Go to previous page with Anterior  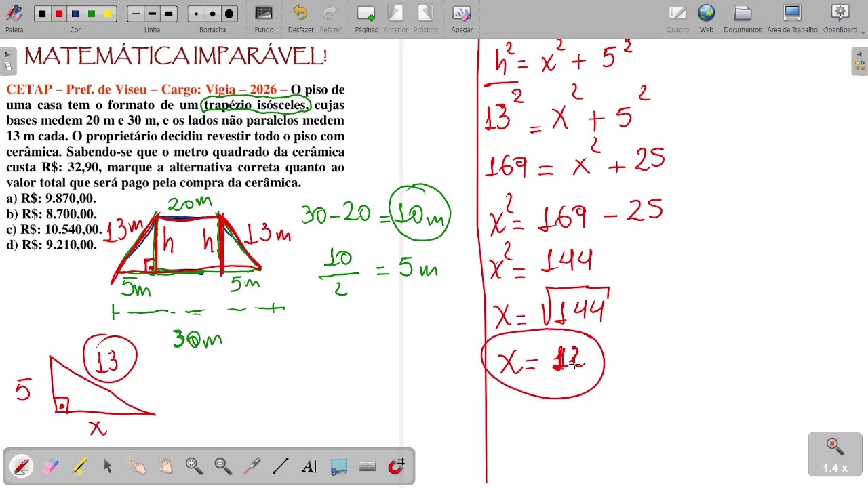pyautogui.click(x=395, y=18)
